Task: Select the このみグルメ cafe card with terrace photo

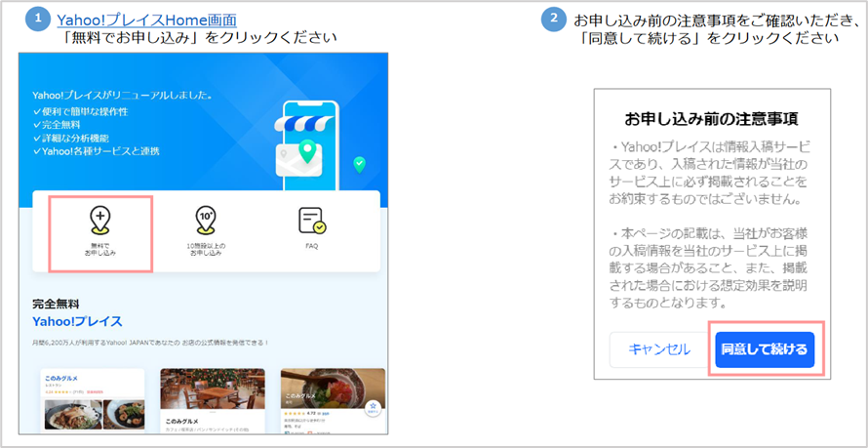Action: pyautogui.click(x=212, y=400)
